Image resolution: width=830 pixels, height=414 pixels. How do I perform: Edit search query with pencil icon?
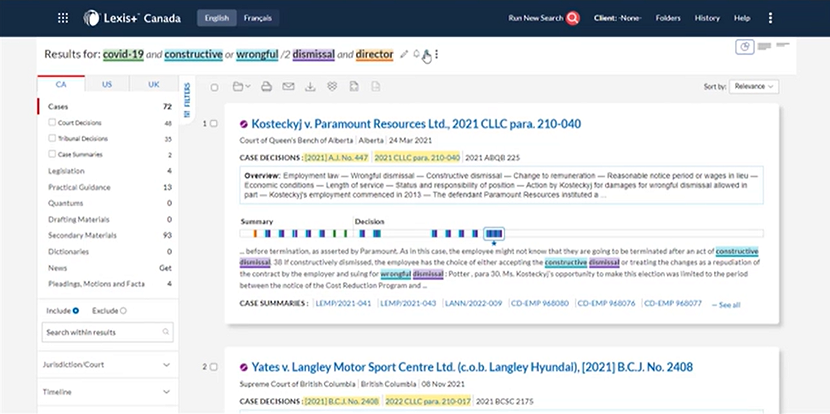pos(404,54)
